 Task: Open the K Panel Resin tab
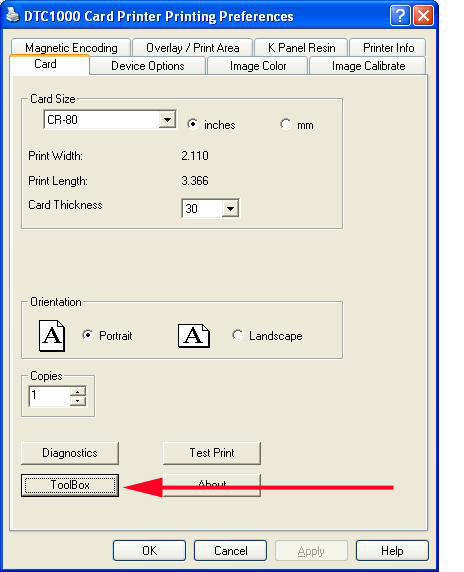(301, 47)
